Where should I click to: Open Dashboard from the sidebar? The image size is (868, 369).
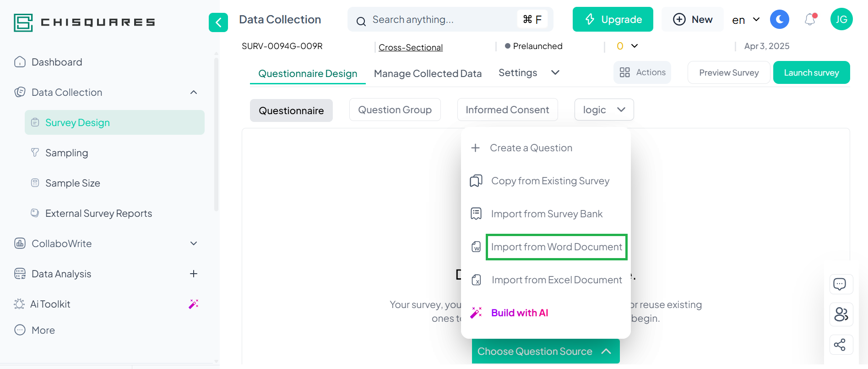tap(57, 62)
